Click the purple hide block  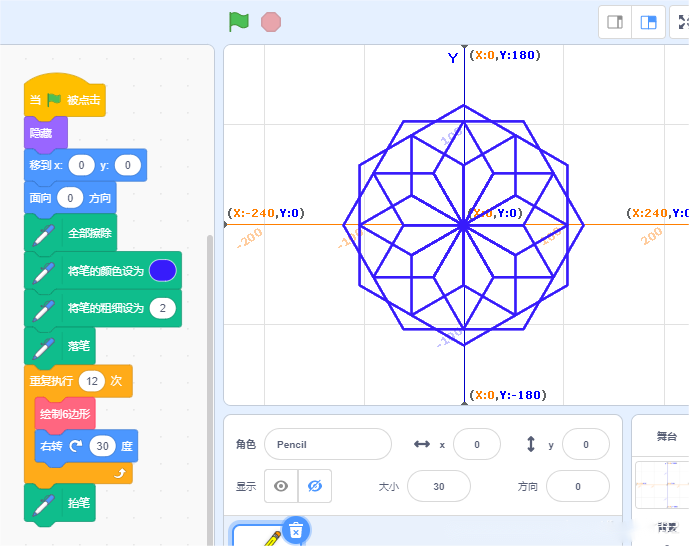point(46,133)
